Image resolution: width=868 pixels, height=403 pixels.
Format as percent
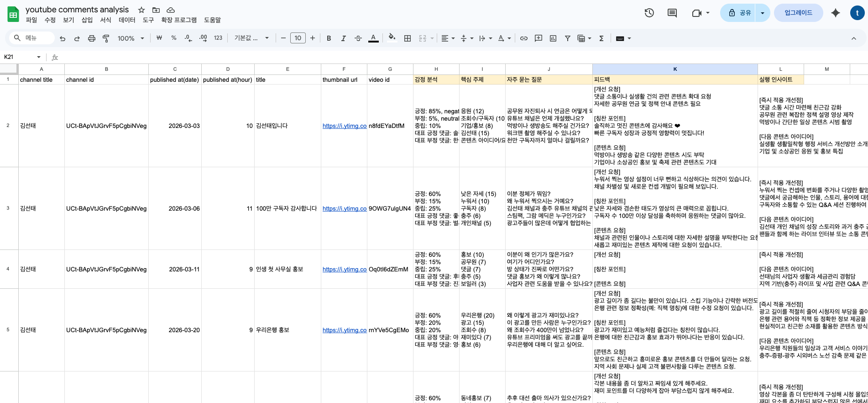(174, 38)
